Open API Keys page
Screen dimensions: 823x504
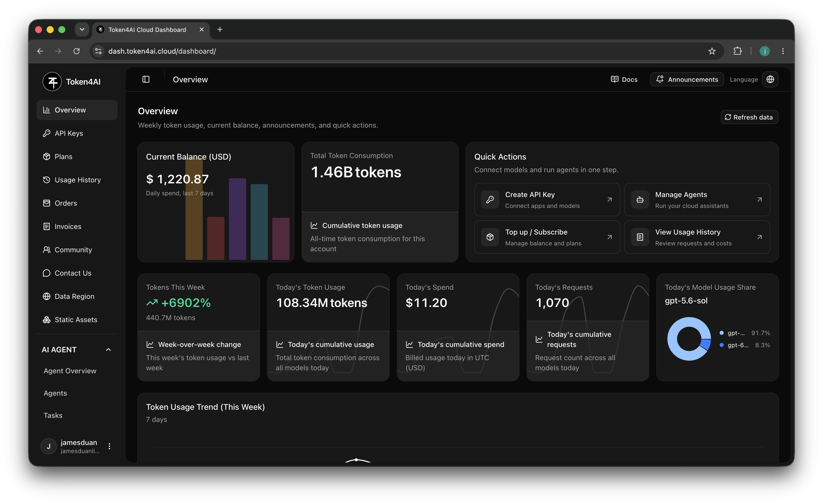(x=77, y=133)
